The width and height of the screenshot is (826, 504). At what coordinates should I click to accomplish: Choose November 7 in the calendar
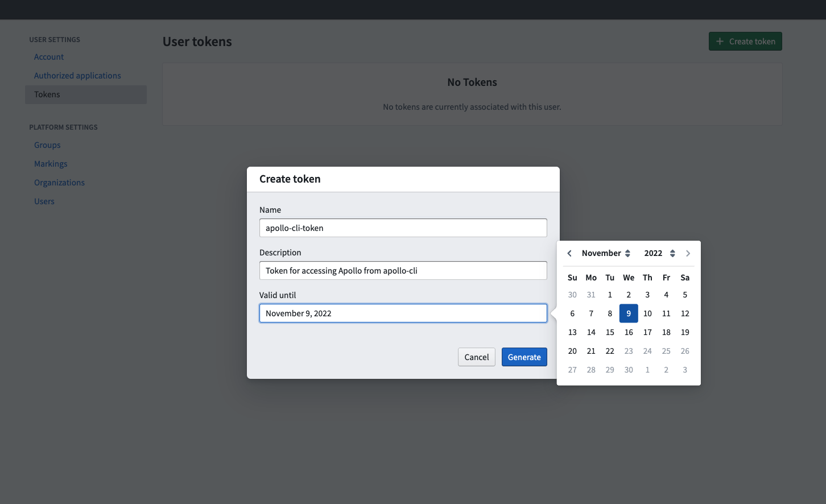click(591, 313)
